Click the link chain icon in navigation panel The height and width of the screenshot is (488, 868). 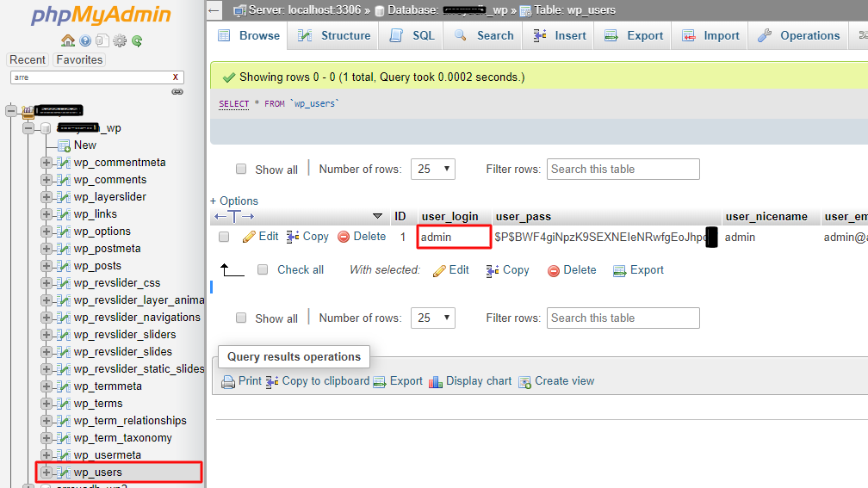177,91
